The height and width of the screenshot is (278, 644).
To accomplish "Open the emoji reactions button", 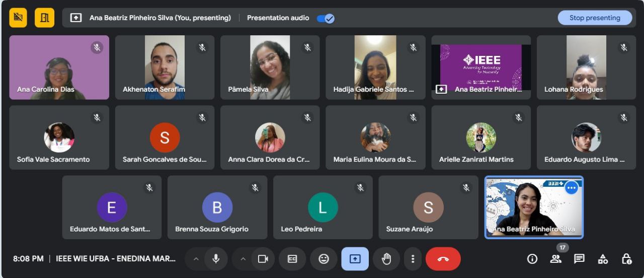I will point(324,259).
